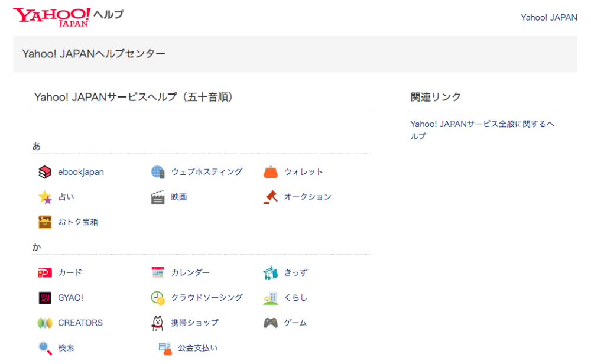This screenshot has height=364, width=591.
Task: Click the Yahoo! JAPANサービスヘルプ（五十音順） heading
Action: pos(134,97)
